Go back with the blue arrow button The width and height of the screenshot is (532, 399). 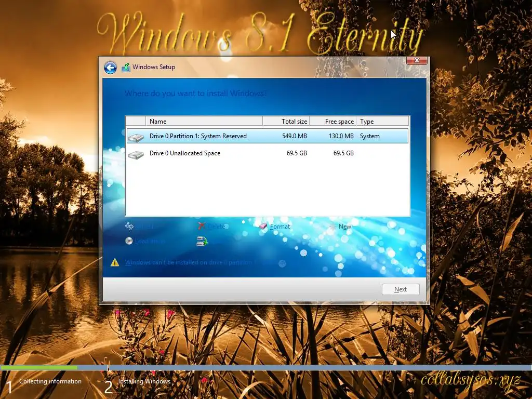tap(110, 68)
